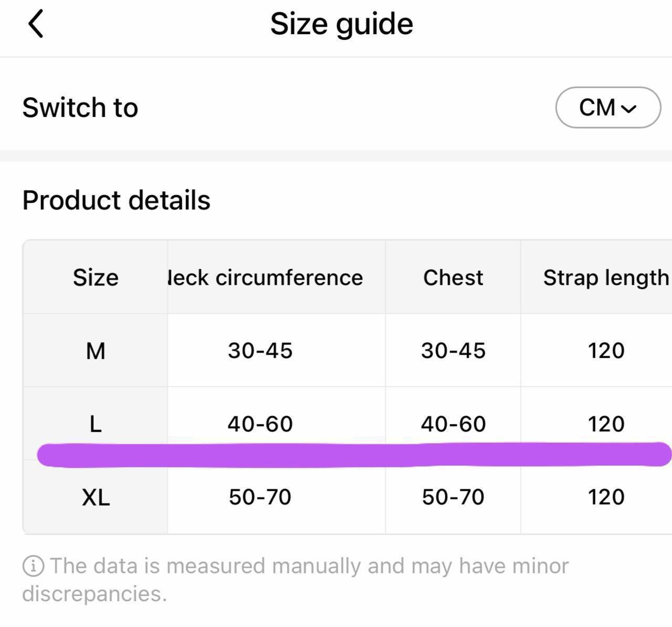Click the Chest column header
Image resolution: width=672 pixels, height=627 pixels.
coord(453,278)
